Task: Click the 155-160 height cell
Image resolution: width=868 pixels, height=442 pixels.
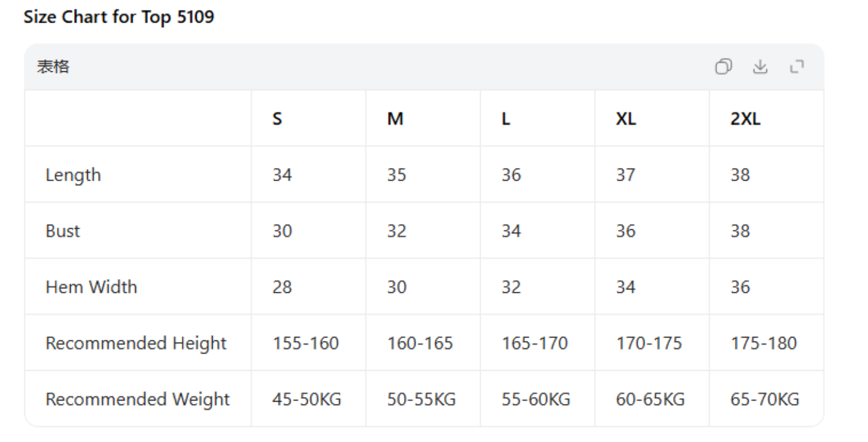Action: pos(306,343)
